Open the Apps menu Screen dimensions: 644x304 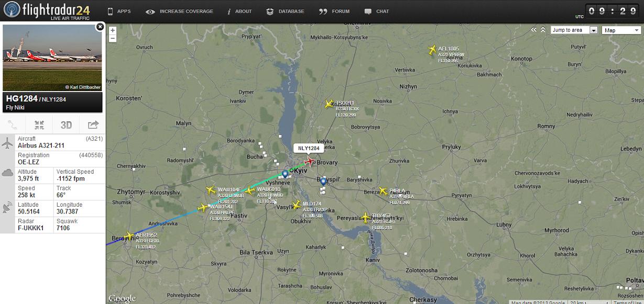point(119,11)
